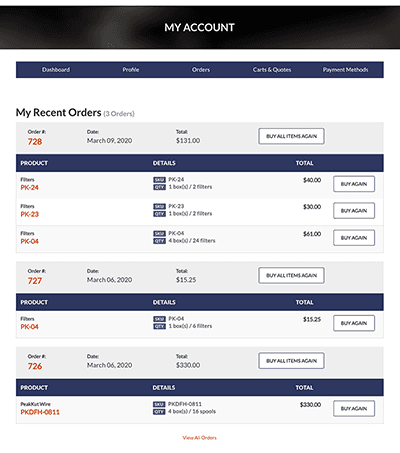The image size is (400, 453).
Task: Open the PKDFH-0811 product link
Action: (40, 412)
